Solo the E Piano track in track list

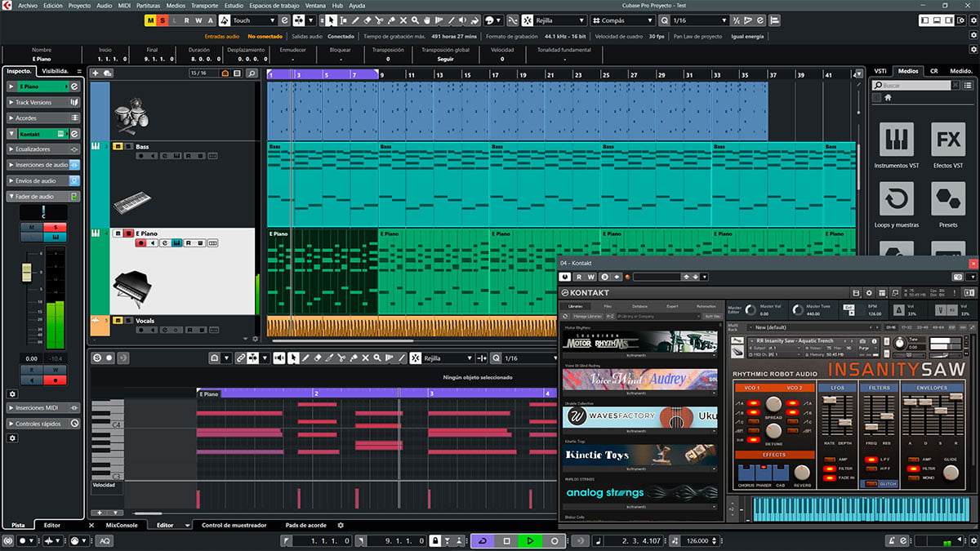coord(129,233)
